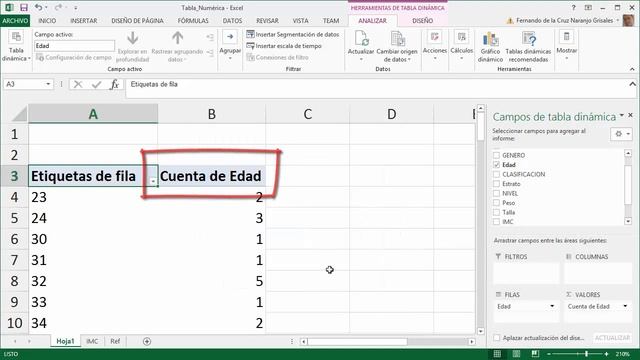Click the Campo activo input field
Screen dimensions: 640x360
[x=74, y=46]
